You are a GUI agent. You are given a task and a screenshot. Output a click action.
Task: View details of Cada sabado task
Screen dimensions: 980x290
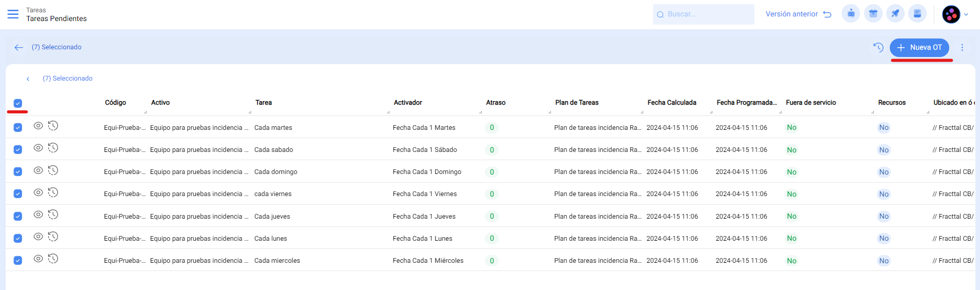tap(38, 148)
